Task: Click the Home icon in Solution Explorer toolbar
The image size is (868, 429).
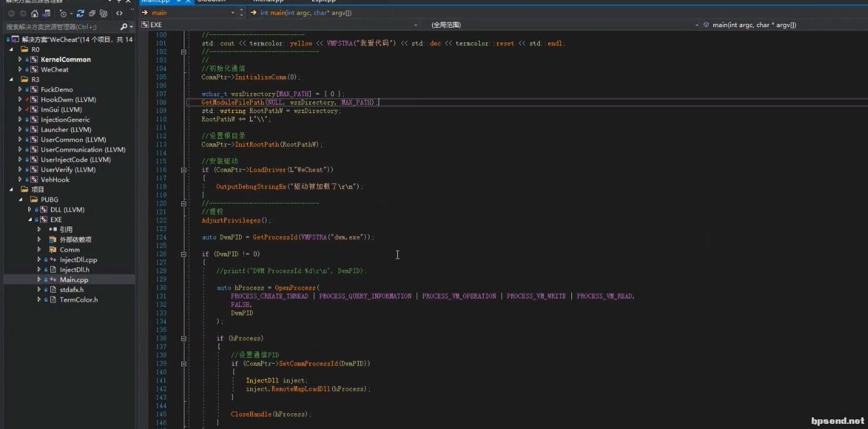Action: point(35,14)
